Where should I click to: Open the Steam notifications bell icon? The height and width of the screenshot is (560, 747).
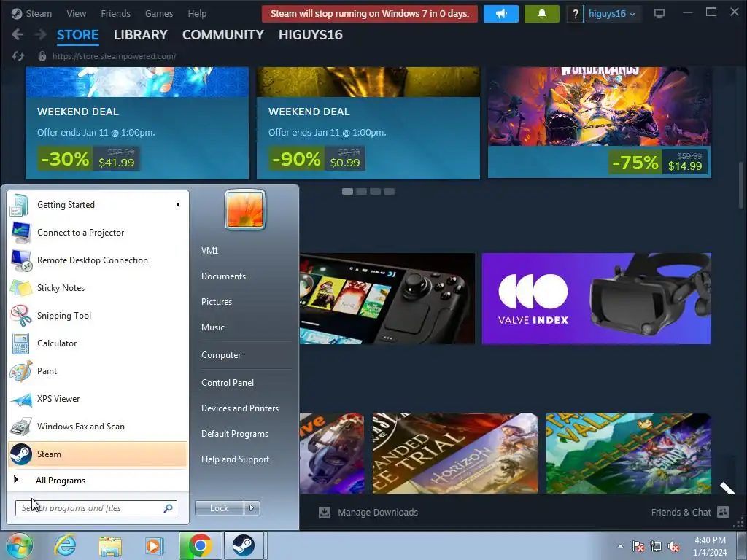tap(542, 14)
